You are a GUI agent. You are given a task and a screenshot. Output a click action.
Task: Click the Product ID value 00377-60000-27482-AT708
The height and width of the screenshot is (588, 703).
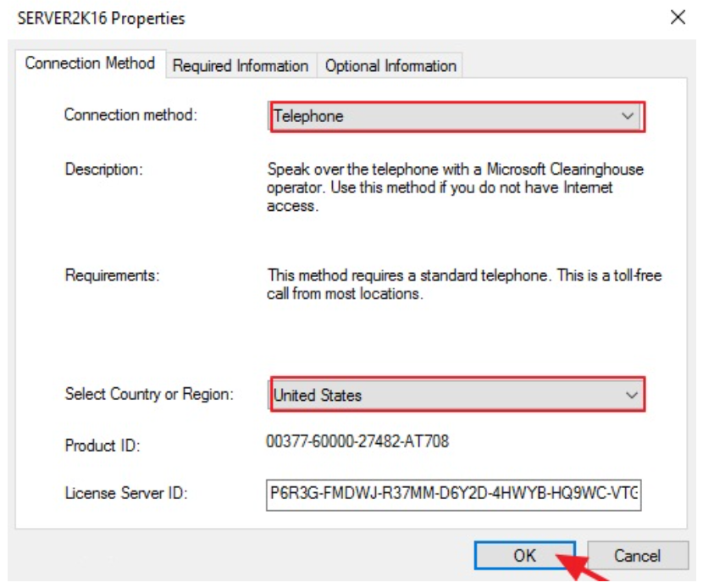click(x=357, y=441)
